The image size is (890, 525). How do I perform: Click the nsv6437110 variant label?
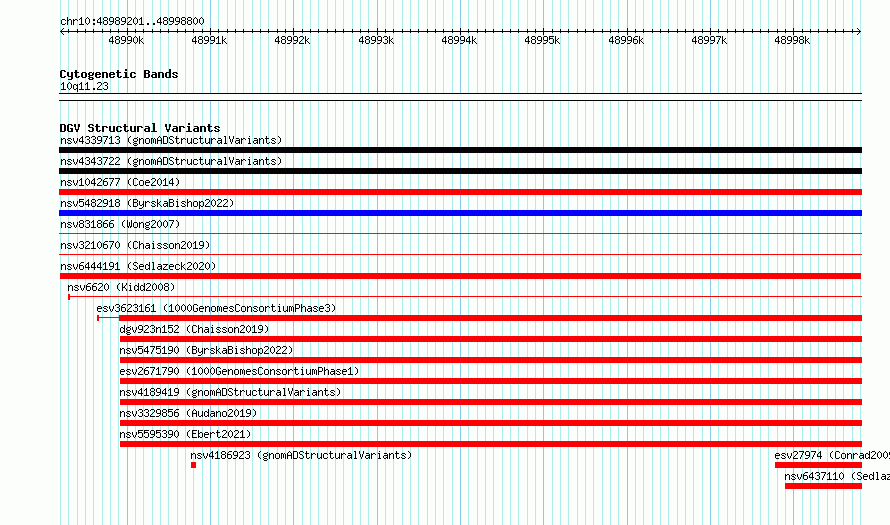click(837, 476)
